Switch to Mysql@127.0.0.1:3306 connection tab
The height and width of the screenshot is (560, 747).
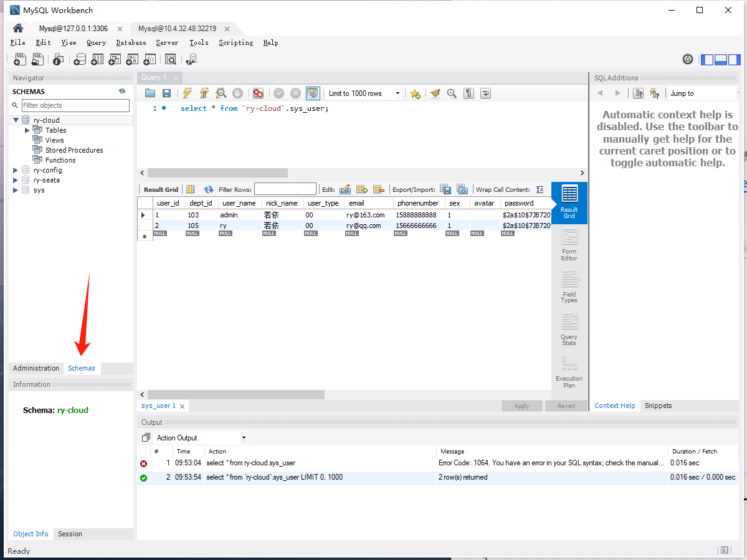(x=74, y=29)
